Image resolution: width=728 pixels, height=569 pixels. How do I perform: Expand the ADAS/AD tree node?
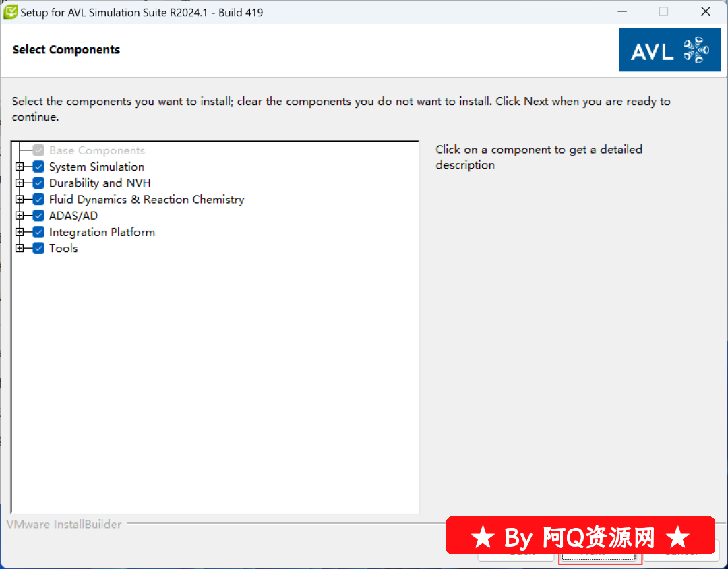point(20,216)
